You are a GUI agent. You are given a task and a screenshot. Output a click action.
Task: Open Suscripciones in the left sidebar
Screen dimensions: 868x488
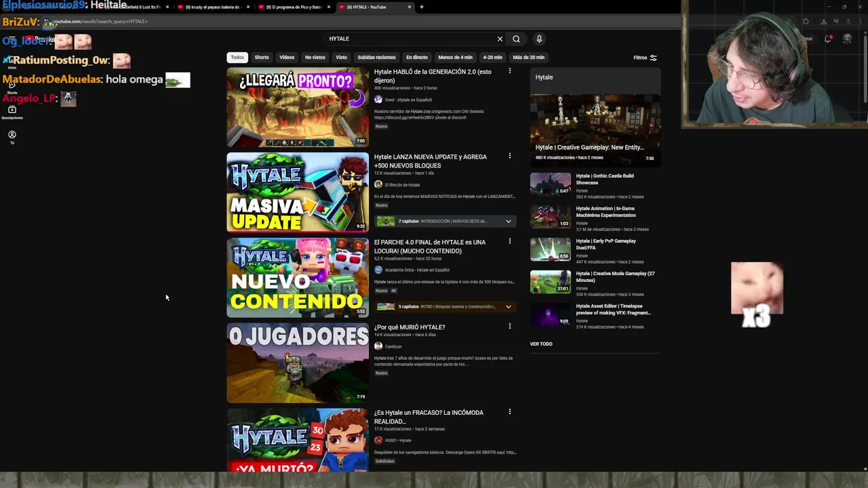click(12, 112)
